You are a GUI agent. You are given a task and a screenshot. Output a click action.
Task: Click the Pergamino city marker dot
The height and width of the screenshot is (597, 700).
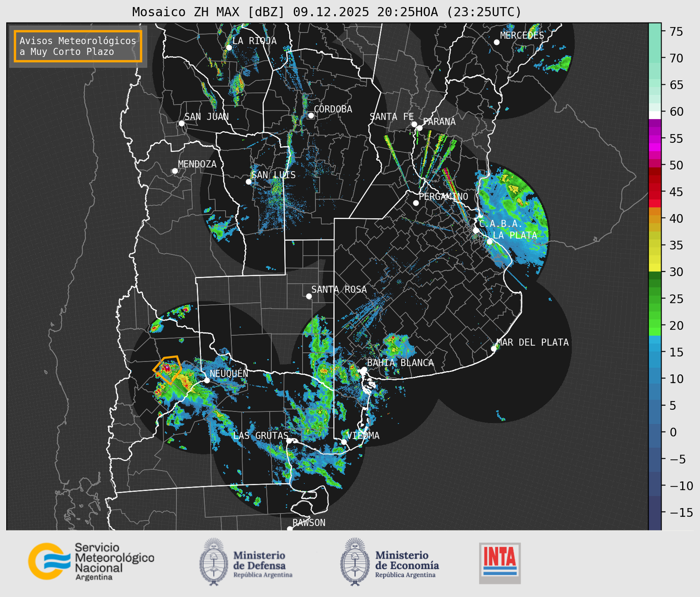click(x=416, y=203)
